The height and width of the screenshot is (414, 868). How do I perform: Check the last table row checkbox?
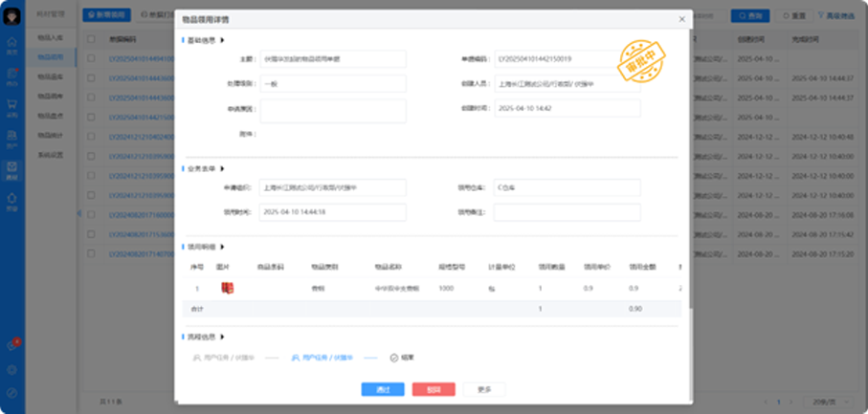pyautogui.click(x=92, y=254)
